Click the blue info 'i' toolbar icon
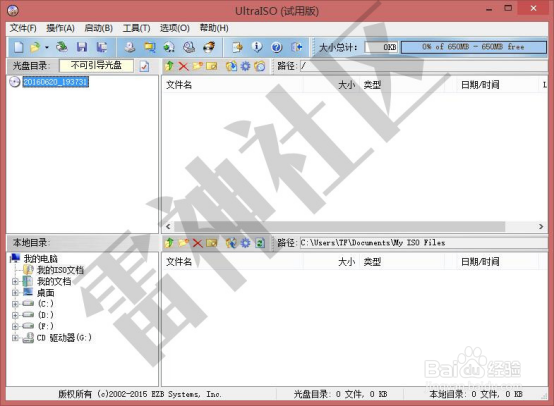 (257, 47)
